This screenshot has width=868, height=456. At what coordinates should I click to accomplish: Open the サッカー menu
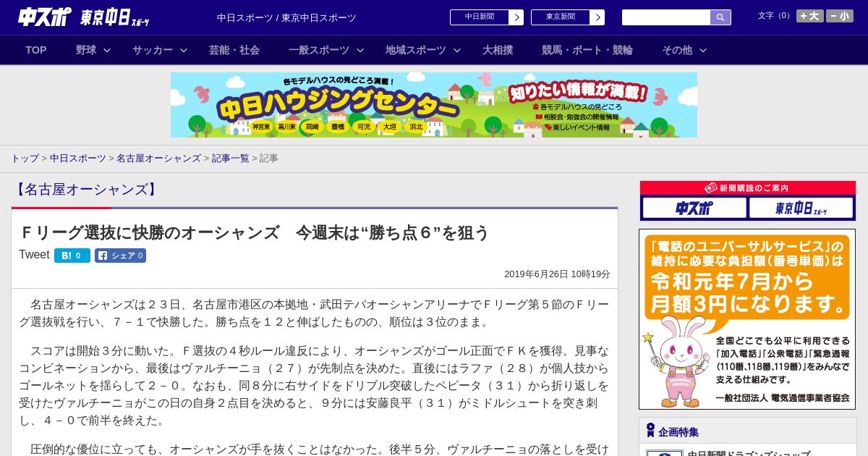click(x=153, y=50)
